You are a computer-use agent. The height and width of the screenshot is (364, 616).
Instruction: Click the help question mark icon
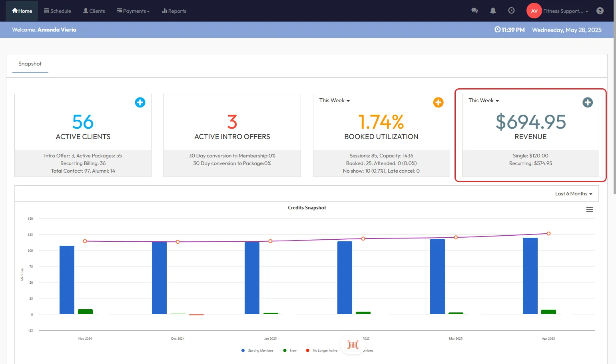[x=600, y=11]
